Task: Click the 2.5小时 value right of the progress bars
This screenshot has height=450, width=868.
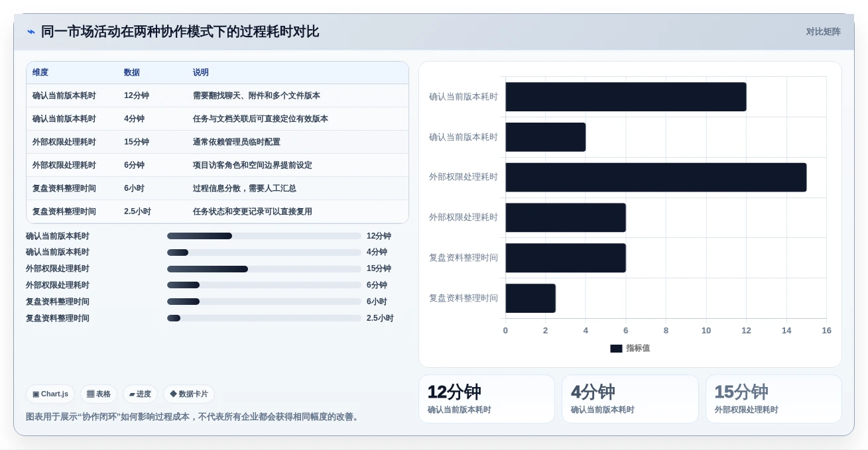Action: 380,318
